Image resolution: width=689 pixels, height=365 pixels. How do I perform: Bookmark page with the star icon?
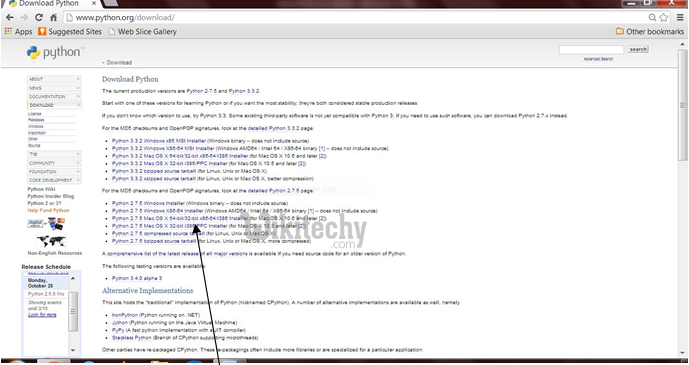tap(664, 18)
